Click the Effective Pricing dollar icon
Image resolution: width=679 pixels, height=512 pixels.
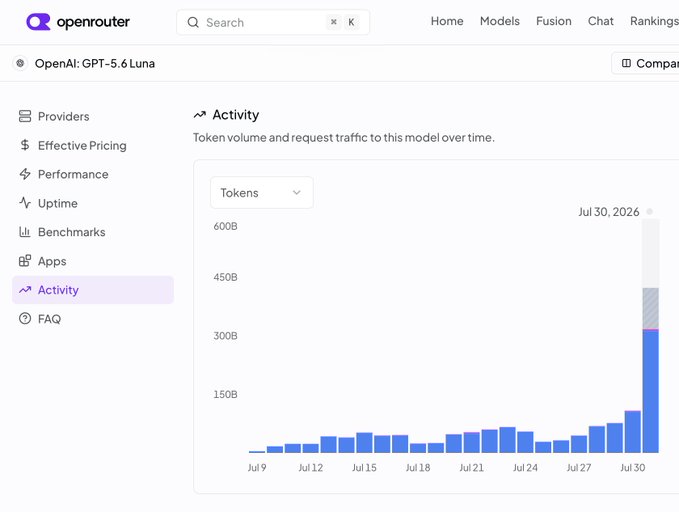25,145
